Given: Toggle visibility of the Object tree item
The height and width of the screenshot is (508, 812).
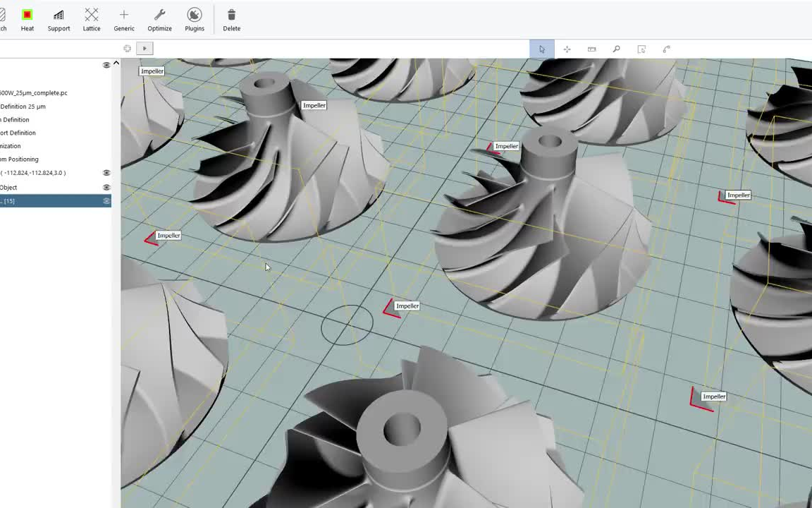Looking at the screenshot, I should pyautogui.click(x=106, y=187).
